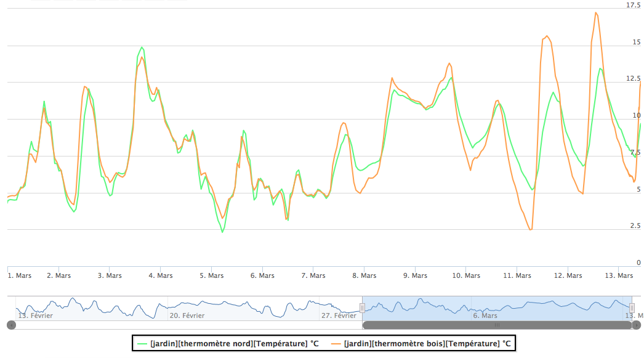This screenshot has height=358, width=644.
Task: Click the orange peak near 17.5 on 12 Mars
Action: coord(596,13)
